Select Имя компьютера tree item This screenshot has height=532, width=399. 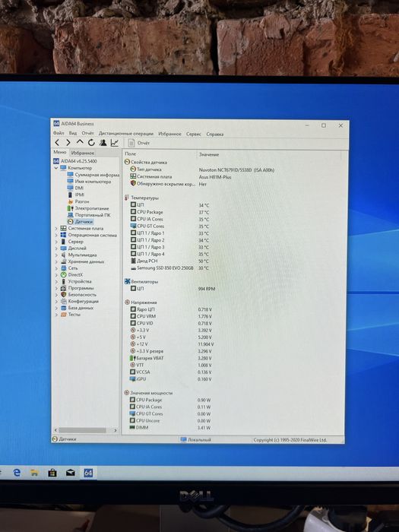(x=89, y=182)
